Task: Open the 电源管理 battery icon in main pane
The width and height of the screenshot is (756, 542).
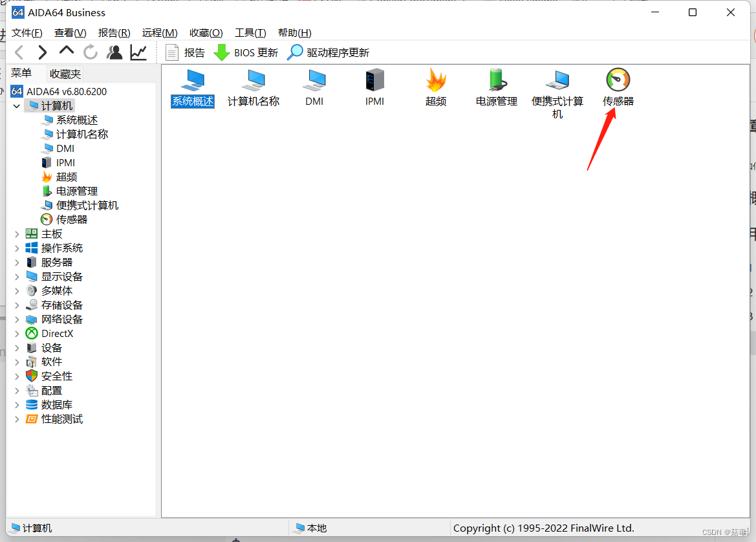Action: (x=497, y=88)
